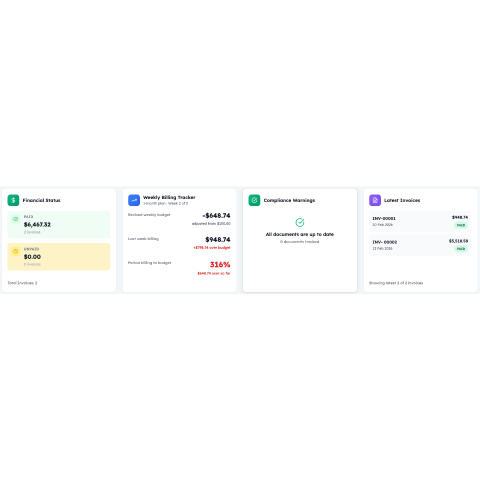Click the red 316% percentage
This screenshot has width=480, height=480.
point(220,265)
